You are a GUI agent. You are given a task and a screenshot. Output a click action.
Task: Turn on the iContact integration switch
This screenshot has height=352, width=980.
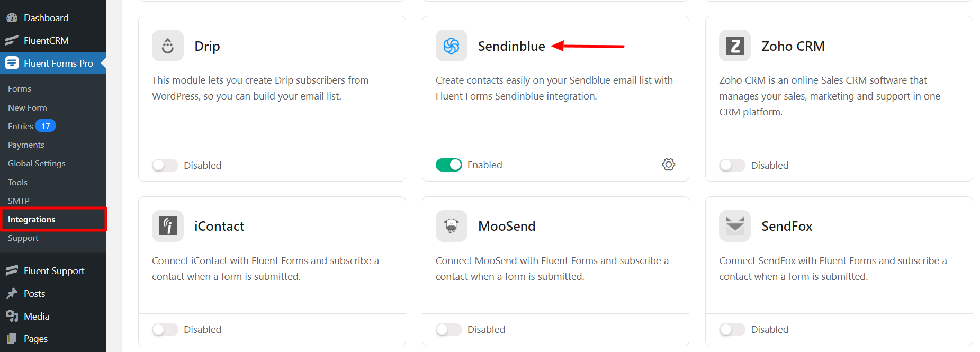165,329
